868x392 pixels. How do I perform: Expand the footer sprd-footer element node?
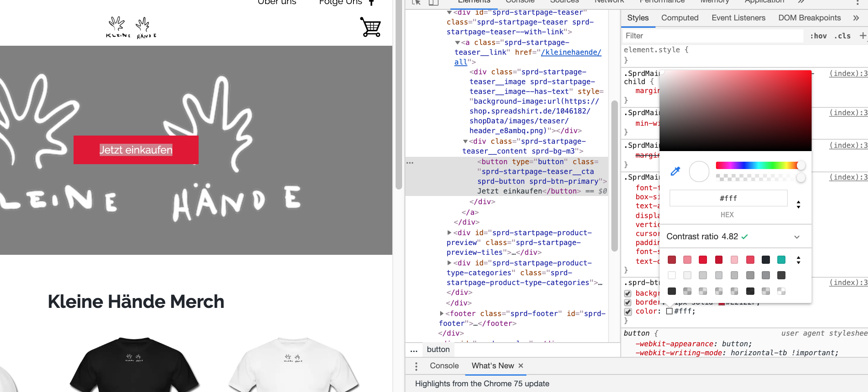coord(442,314)
